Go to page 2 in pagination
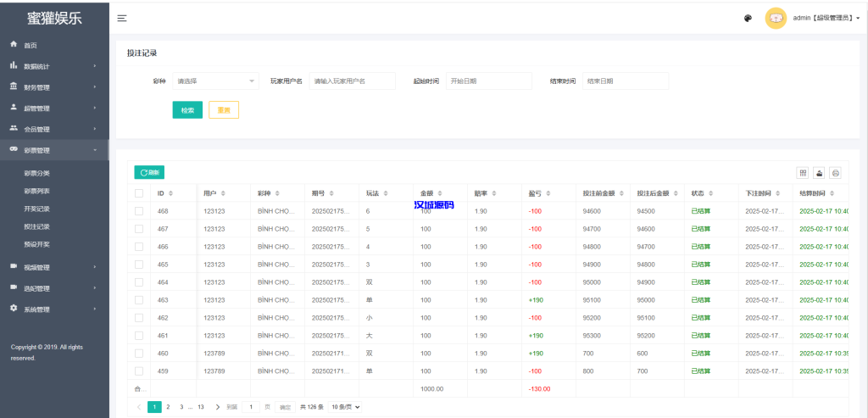 pyautogui.click(x=168, y=407)
